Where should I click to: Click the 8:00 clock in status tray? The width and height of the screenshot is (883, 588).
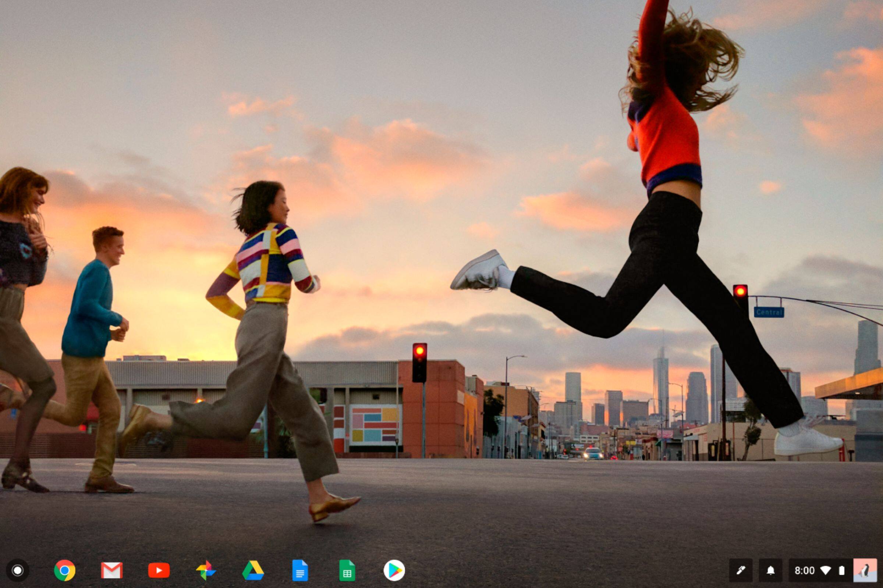pyautogui.click(x=804, y=570)
